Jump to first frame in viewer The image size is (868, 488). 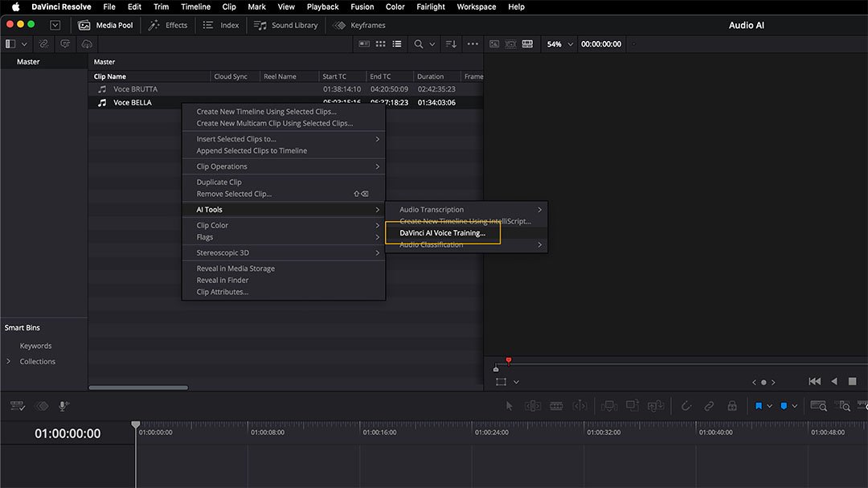coord(814,381)
